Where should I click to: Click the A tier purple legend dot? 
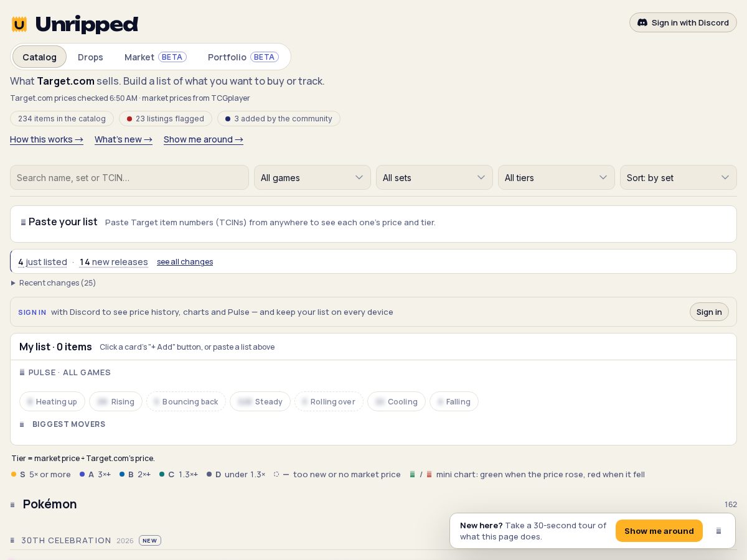pos(82,474)
